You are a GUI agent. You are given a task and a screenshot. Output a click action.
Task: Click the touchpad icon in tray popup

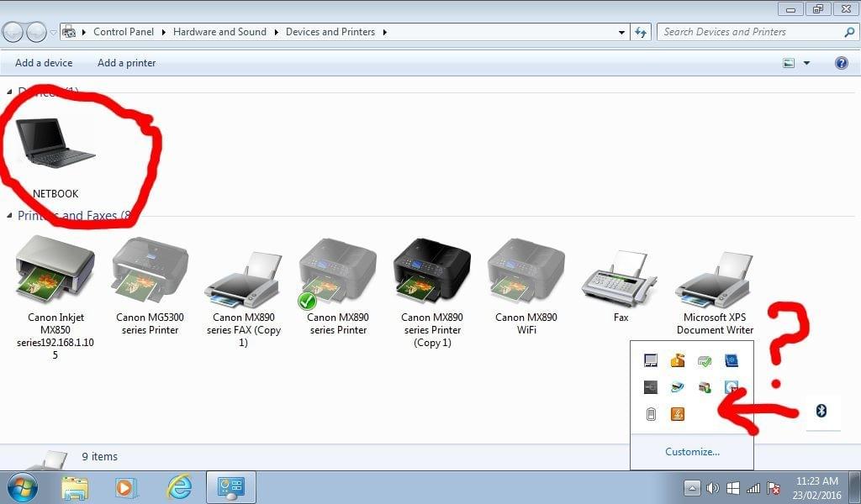651,361
